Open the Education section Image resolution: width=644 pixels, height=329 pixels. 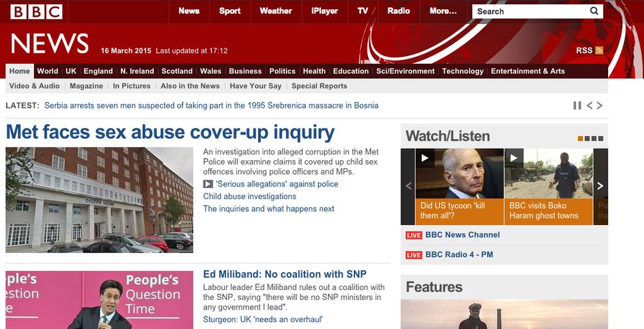coord(351,71)
